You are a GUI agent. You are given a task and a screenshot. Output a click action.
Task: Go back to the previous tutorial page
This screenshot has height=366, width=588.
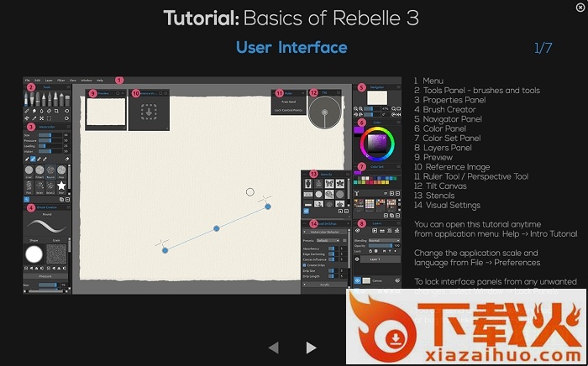click(274, 348)
